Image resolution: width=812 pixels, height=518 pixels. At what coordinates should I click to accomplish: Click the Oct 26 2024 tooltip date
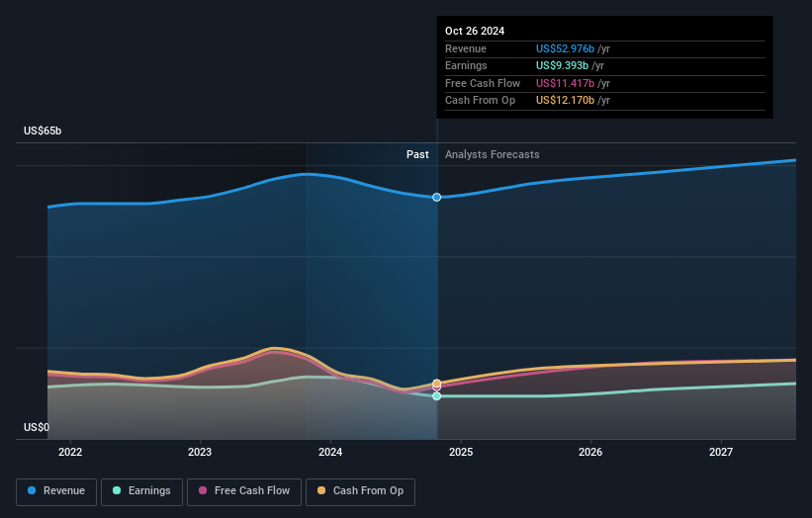point(475,31)
